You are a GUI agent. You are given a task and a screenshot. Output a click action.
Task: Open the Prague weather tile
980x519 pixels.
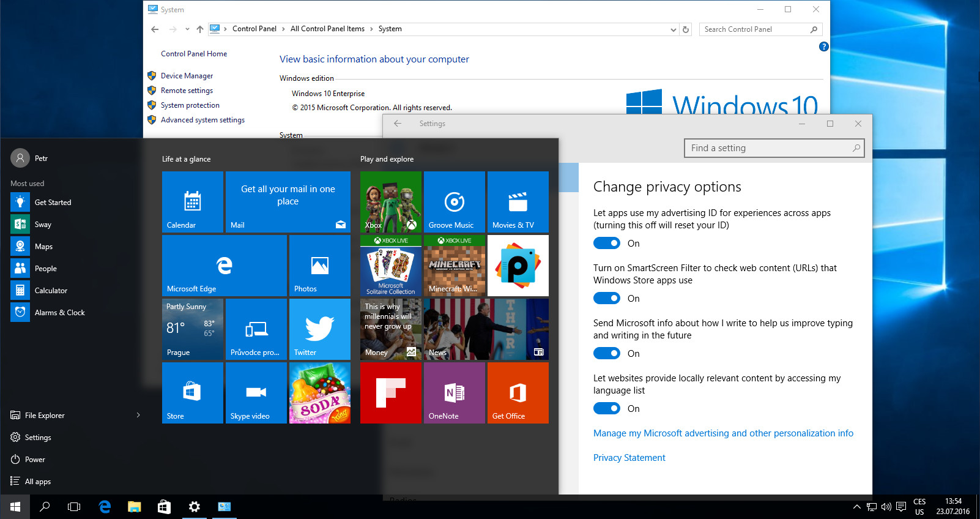click(x=193, y=329)
